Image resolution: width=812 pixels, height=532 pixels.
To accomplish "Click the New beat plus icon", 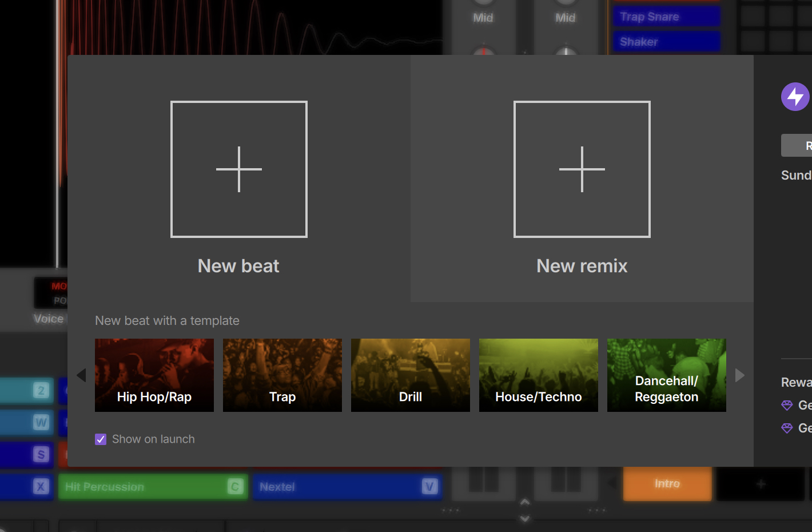I will [x=239, y=169].
